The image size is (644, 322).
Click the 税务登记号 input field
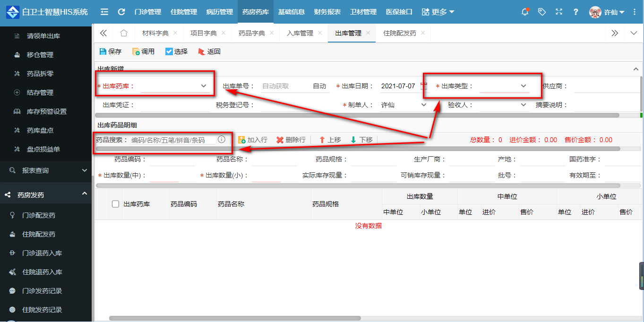295,105
